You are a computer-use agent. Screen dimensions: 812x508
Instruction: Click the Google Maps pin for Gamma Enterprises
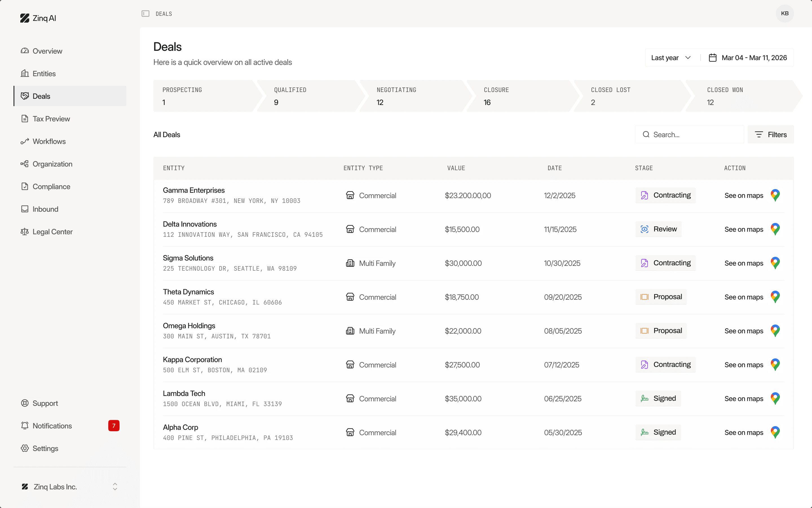click(x=775, y=195)
